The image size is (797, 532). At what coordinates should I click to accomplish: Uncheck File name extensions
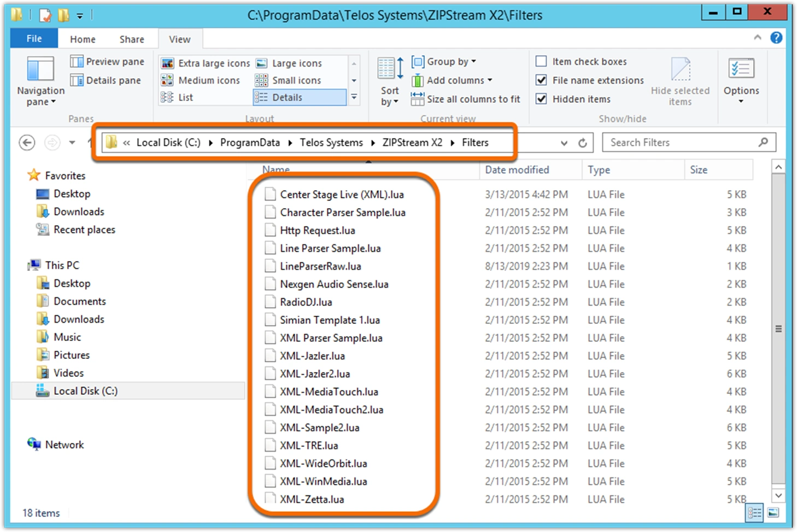541,80
